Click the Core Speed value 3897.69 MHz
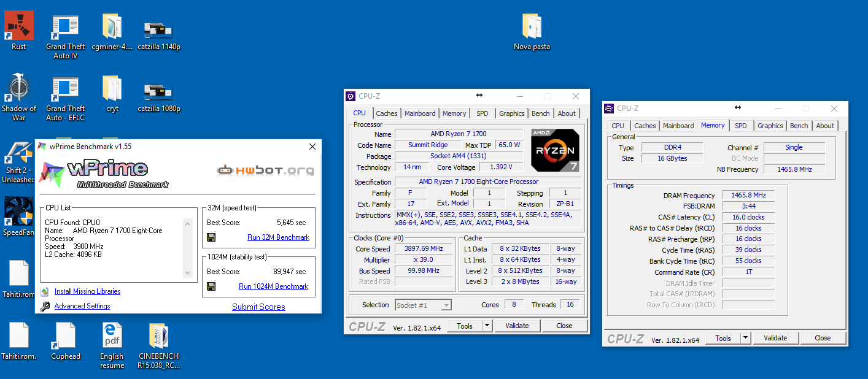This screenshot has height=379, width=868. pyautogui.click(x=424, y=249)
